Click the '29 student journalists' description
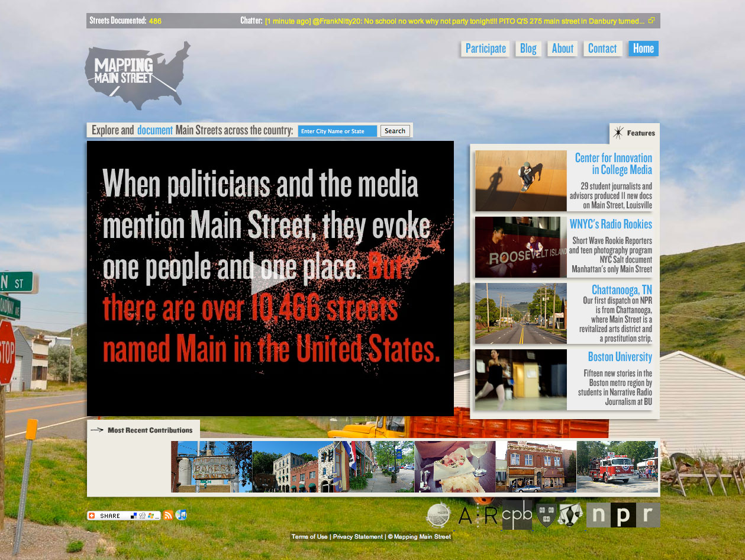The height and width of the screenshot is (560, 745). click(x=611, y=196)
